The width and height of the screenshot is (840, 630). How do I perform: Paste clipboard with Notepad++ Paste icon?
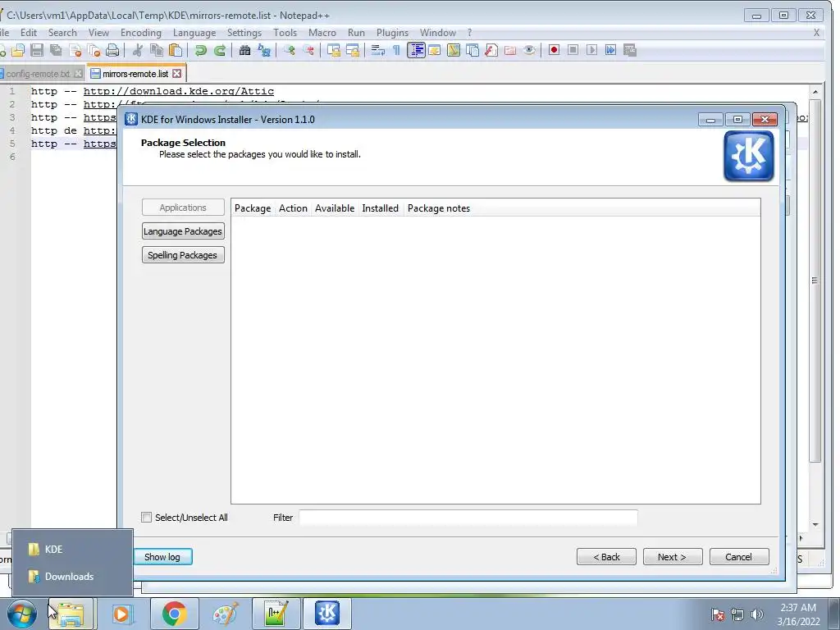click(176, 50)
